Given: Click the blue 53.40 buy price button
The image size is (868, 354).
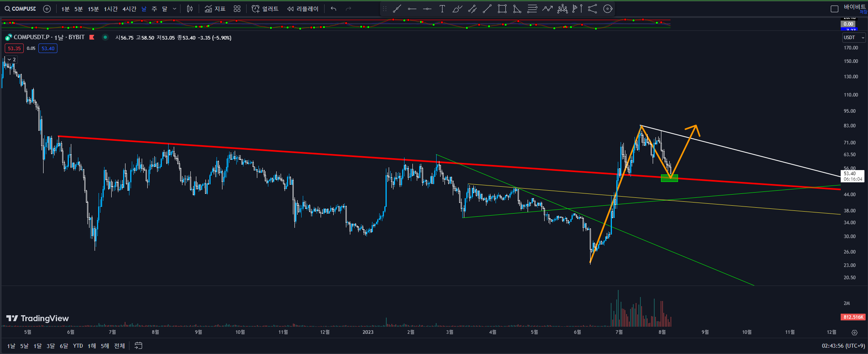Looking at the screenshot, I should tap(48, 48).
